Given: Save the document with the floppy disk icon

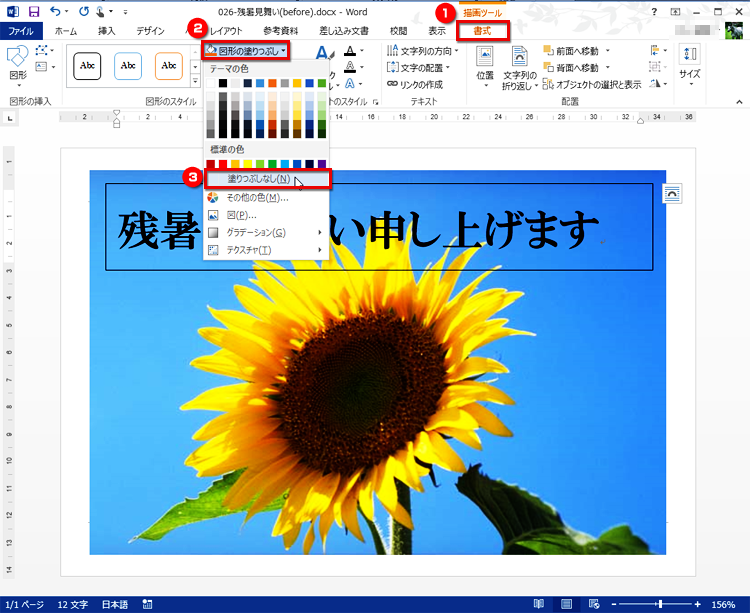Looking at the screenshot, I should coord(33,11).
